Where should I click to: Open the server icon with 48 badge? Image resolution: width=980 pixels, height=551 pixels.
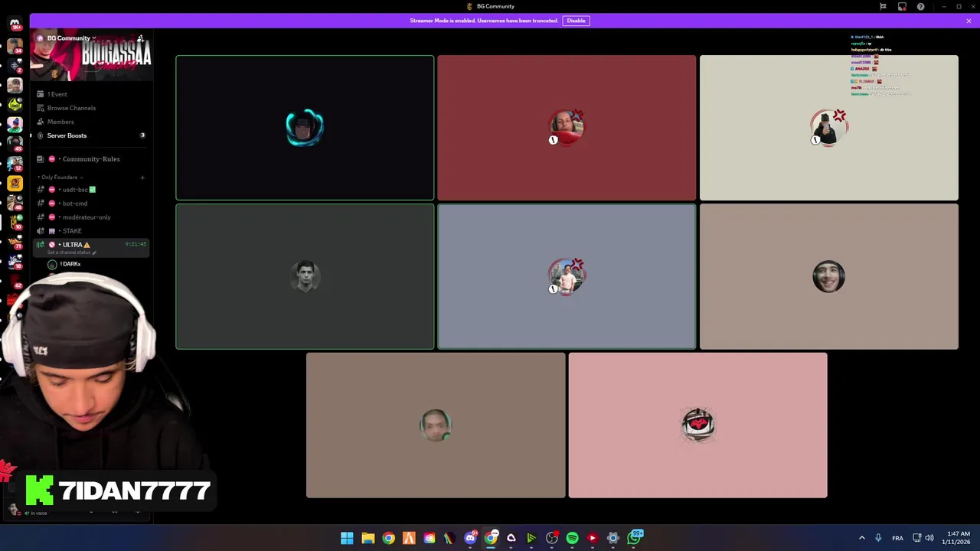pos(15,203)
